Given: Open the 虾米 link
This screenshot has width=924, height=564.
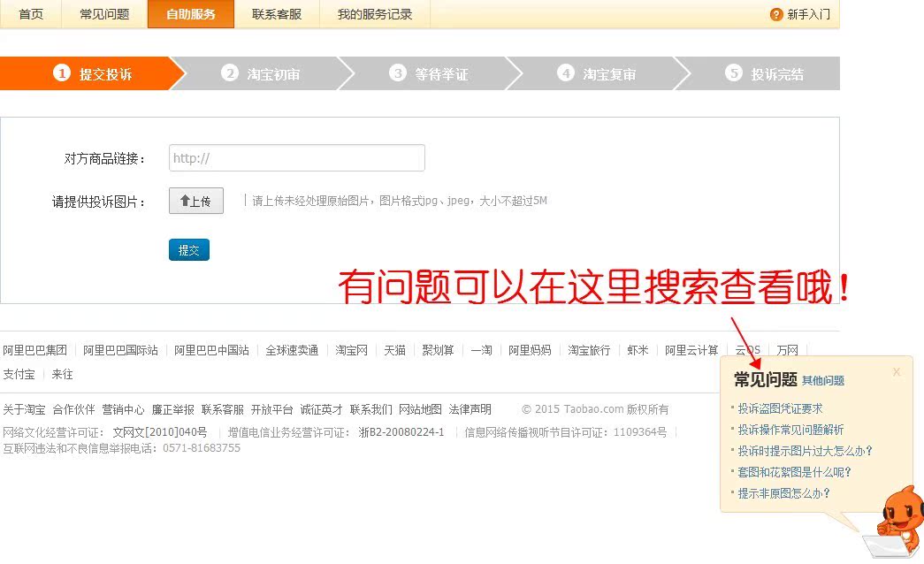Looking at the screenshot, I should [x=638, y=350].
